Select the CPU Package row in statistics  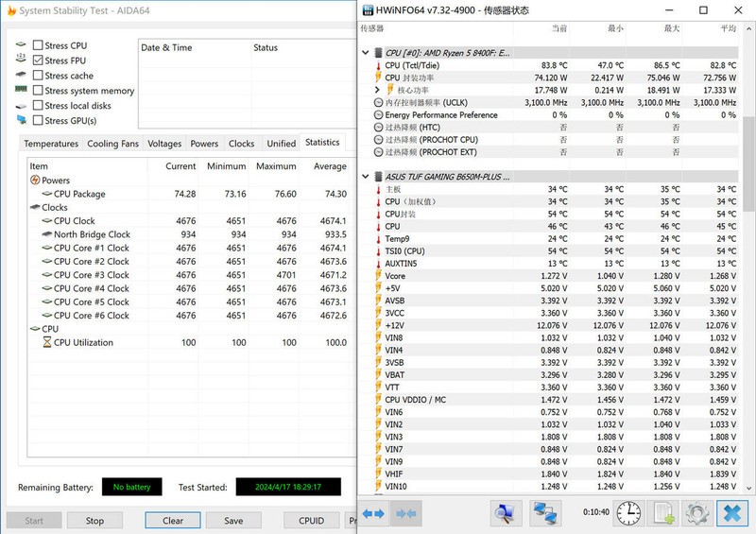[x=188, y=194]
